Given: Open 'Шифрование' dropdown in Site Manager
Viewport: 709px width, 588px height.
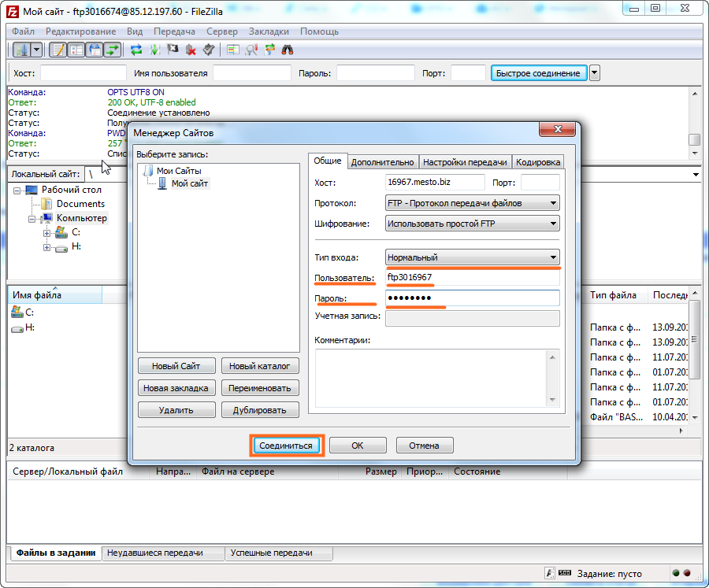Looking at the screenshot, I should coord(473,224).
